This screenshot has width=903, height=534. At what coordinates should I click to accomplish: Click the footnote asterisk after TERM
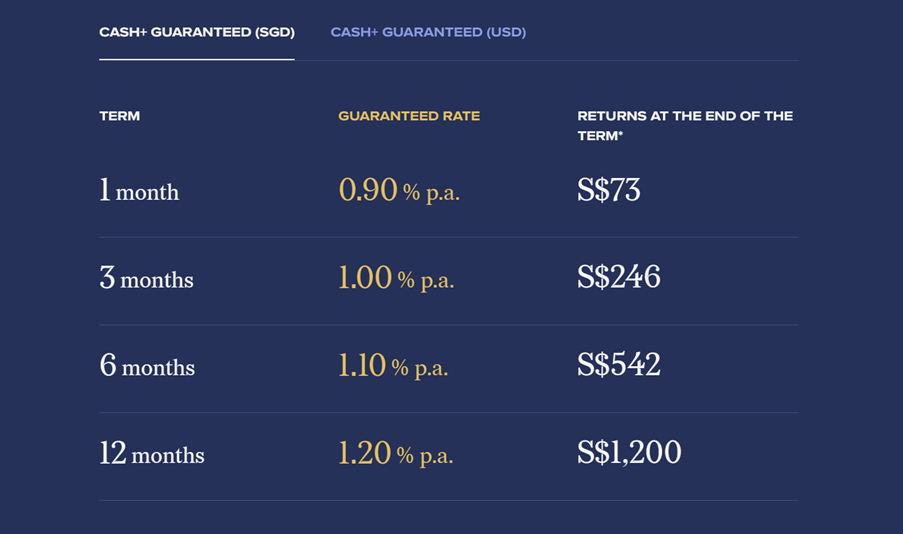click(620, 135)
